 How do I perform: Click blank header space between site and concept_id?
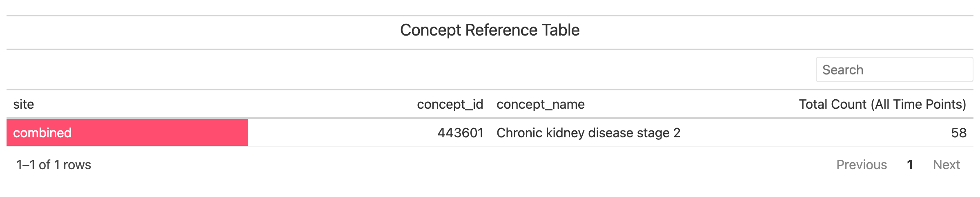tap(225, 104)
